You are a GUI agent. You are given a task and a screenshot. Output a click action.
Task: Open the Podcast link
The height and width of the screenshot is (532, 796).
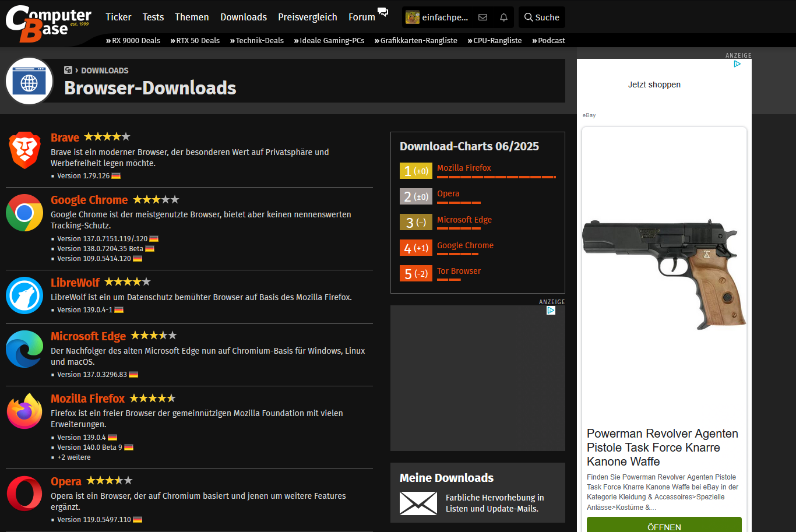point(548,41)
